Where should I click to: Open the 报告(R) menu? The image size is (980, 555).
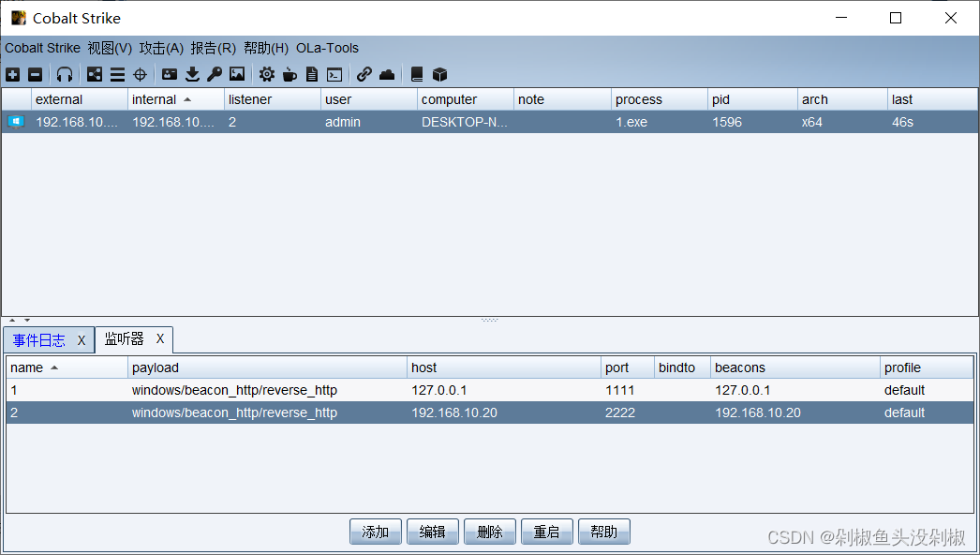[213, 48]
